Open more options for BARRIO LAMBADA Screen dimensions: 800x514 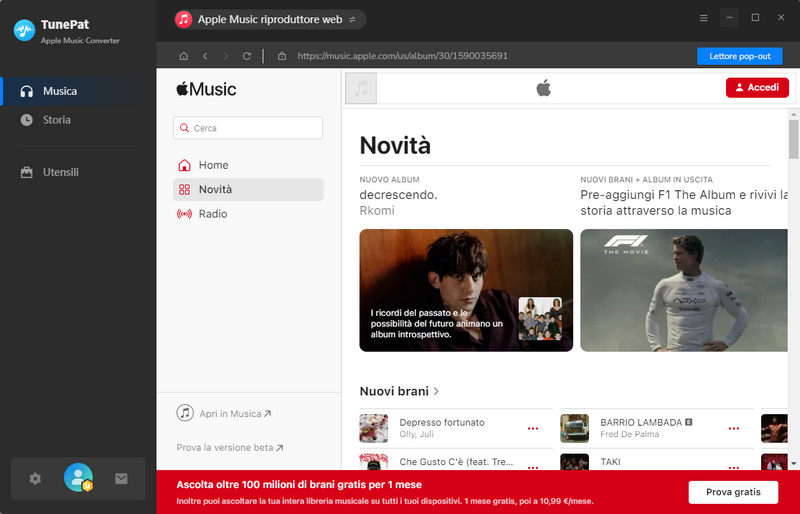(734, 428)
